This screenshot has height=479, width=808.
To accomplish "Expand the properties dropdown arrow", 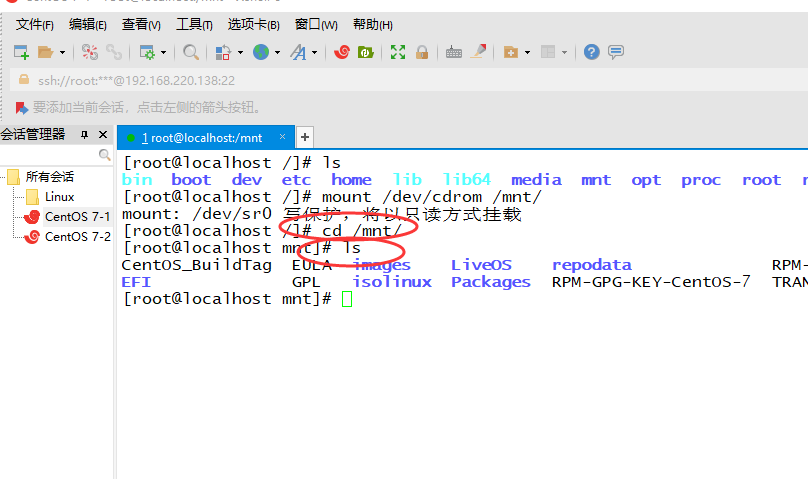I will [x=163, y=53].
